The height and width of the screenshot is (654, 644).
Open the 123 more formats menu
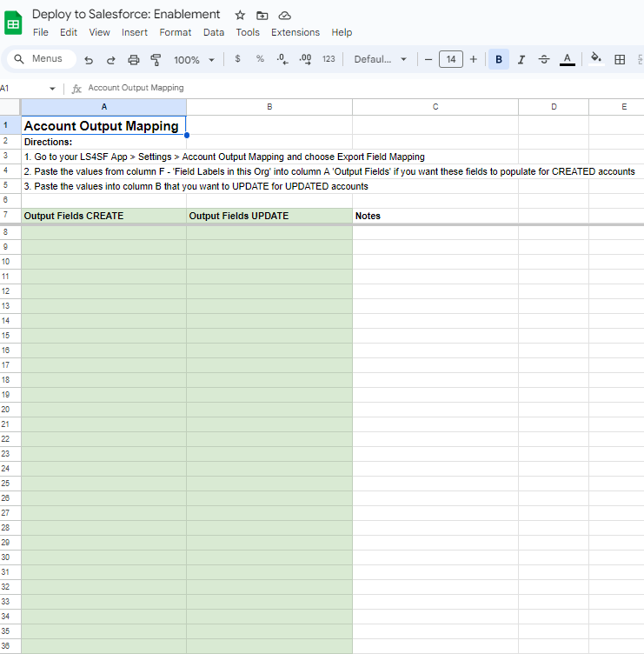click(x=329, y=59)
